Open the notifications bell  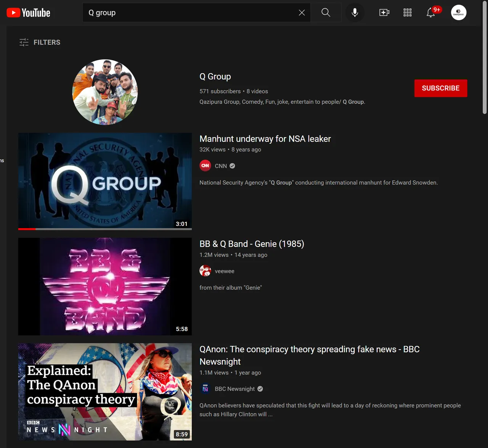click(431, 13)
